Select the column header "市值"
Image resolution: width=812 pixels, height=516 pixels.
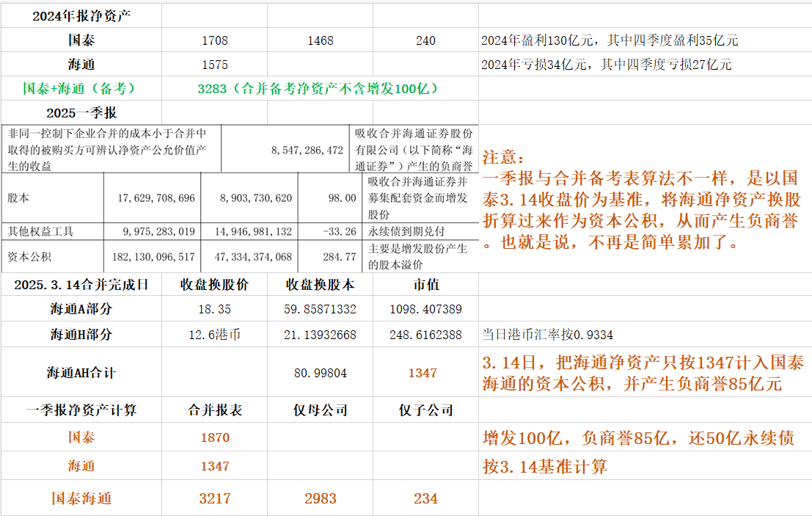(425, 284)
